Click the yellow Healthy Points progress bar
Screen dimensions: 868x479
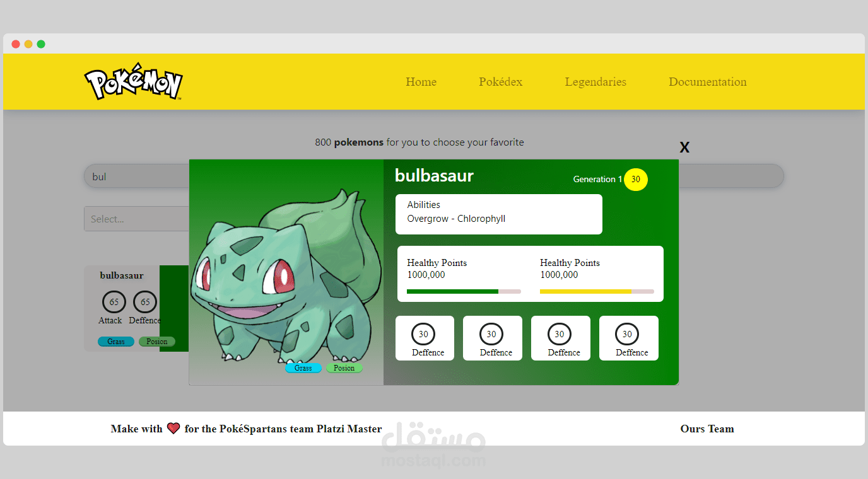[x=597, y=291]
